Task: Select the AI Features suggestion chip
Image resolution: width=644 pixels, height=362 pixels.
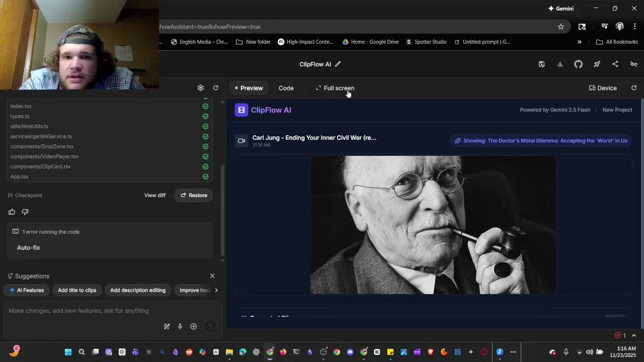Action: [x=27, y=290]
